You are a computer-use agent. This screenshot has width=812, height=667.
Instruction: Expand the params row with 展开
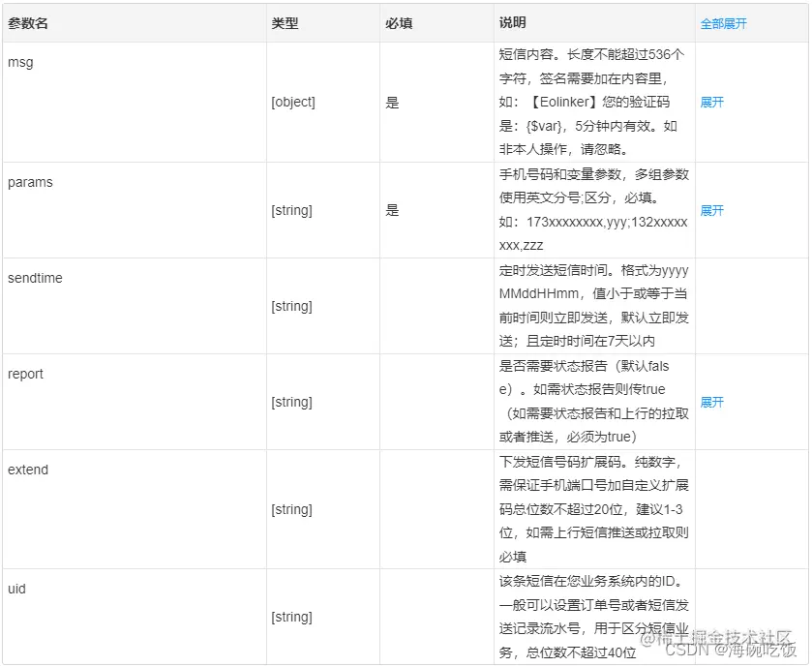pyautogui.click(x=711, y=210)
